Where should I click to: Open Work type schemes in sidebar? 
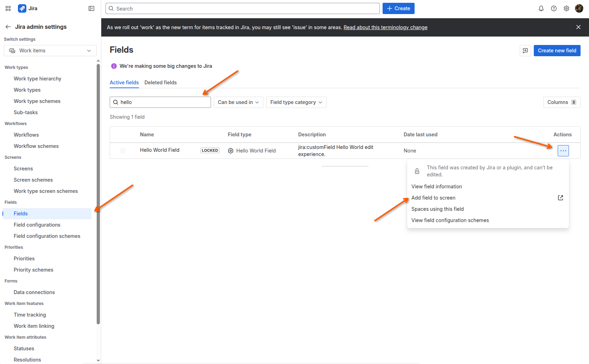47,101
